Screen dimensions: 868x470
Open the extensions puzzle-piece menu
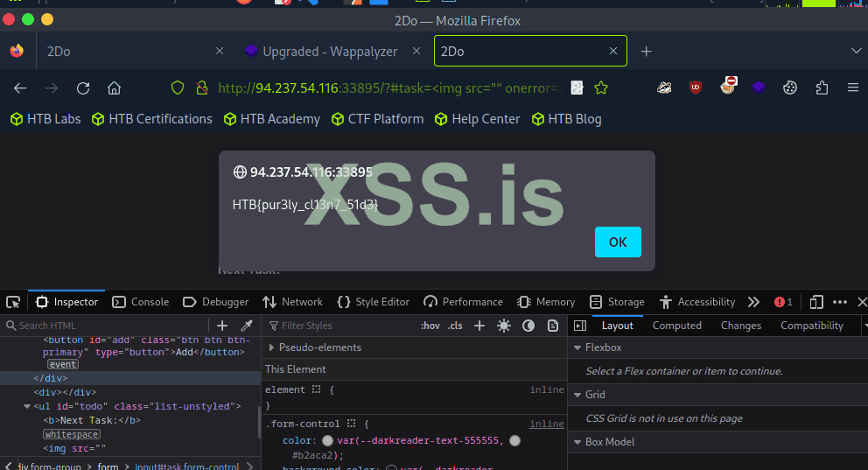pyautogui.click(x=822, y=88)
